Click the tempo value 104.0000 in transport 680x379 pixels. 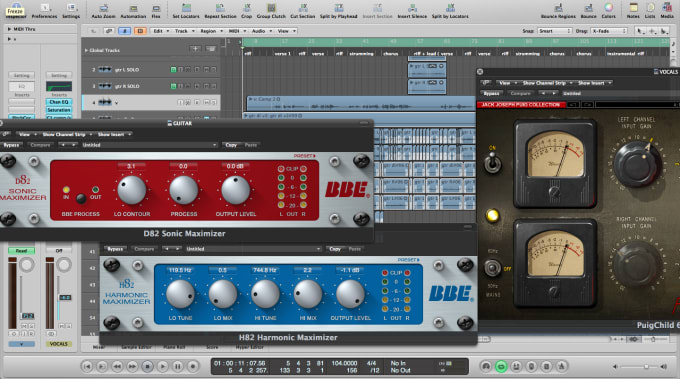[344, 363]
